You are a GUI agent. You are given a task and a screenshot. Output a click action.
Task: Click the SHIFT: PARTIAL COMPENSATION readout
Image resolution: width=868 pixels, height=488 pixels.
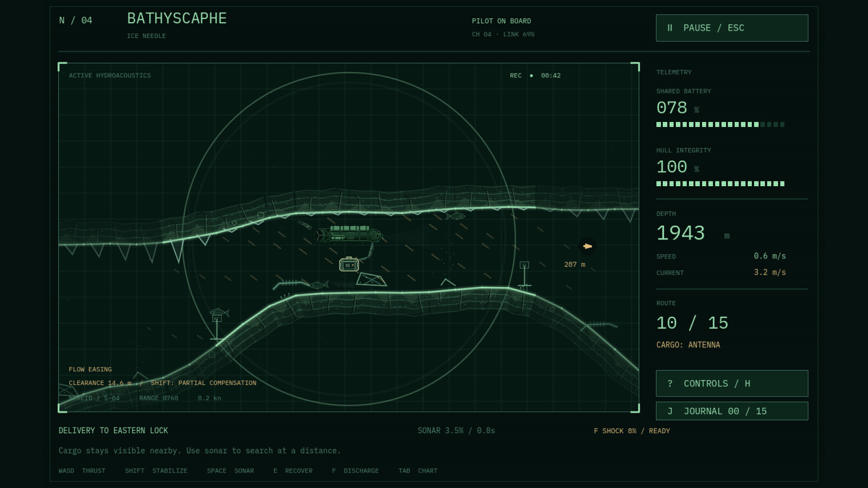pyautogui.click(x=203, y=383)
